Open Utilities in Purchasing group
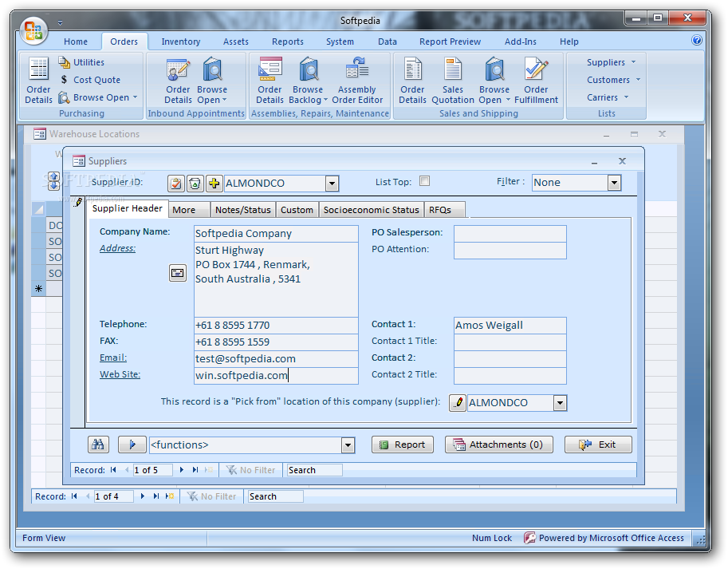The height and width of the screenshot is (569, 728). click(x=81, y=62)
